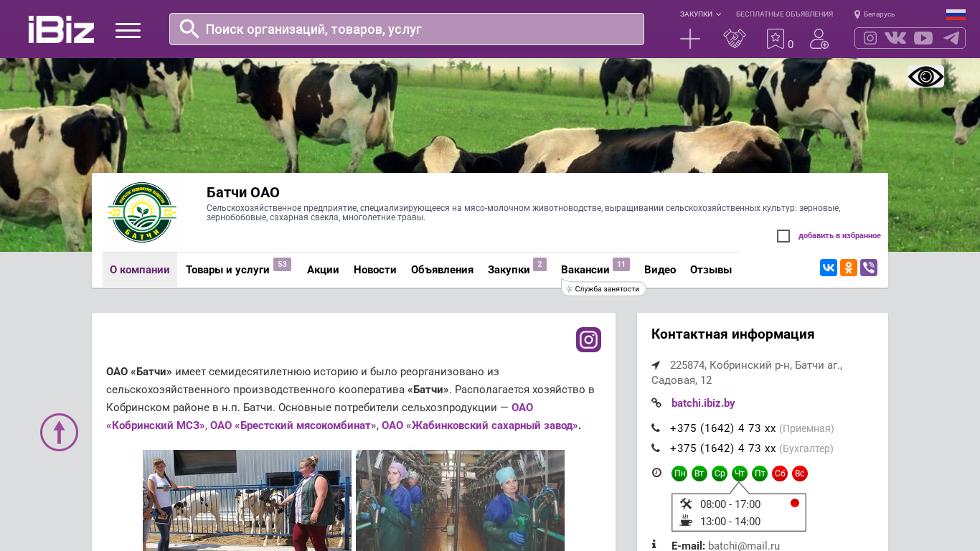This screenshot has height=551, width=980.
Task: Expand the ЗАКУПКИ dropdown
Action: click(x=700, y=14)
